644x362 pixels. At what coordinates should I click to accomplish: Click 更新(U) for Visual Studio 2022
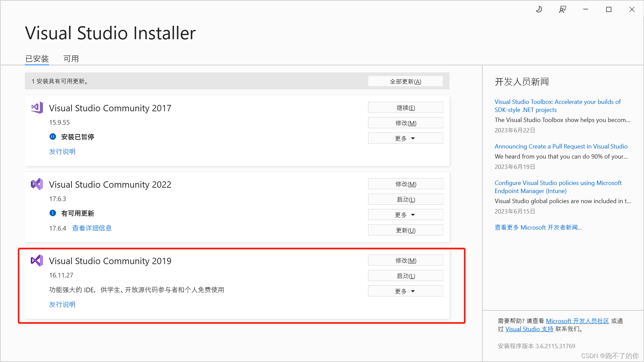pyautogui.click(x=406, y=230)
